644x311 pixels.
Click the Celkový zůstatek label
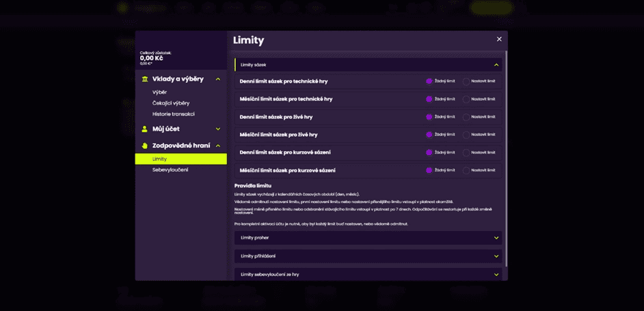coord(156,53)
